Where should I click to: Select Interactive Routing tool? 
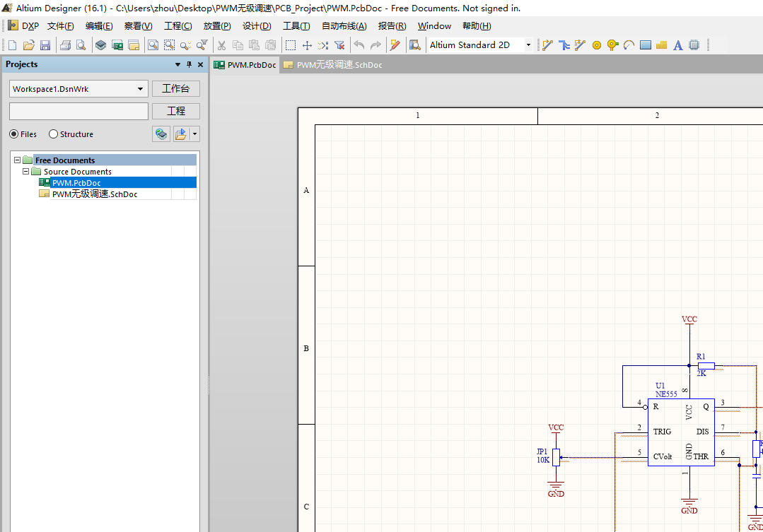pos(548,45)
